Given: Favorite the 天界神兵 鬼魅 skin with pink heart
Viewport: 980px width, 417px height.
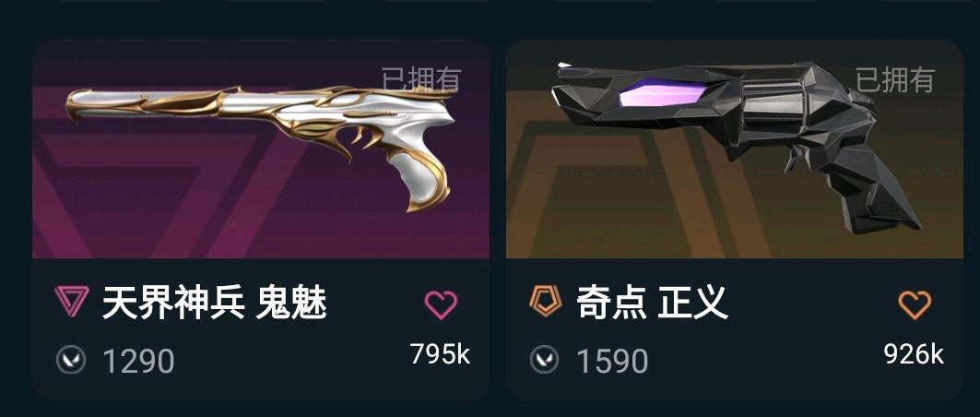Looking at the screenshot, I should (441, 305).
